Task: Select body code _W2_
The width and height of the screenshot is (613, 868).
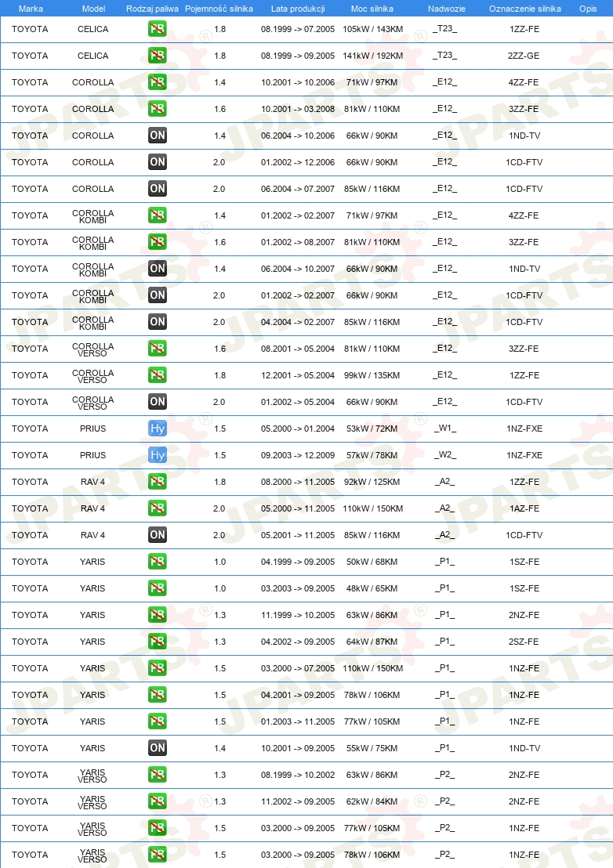Action: point(444,455)
